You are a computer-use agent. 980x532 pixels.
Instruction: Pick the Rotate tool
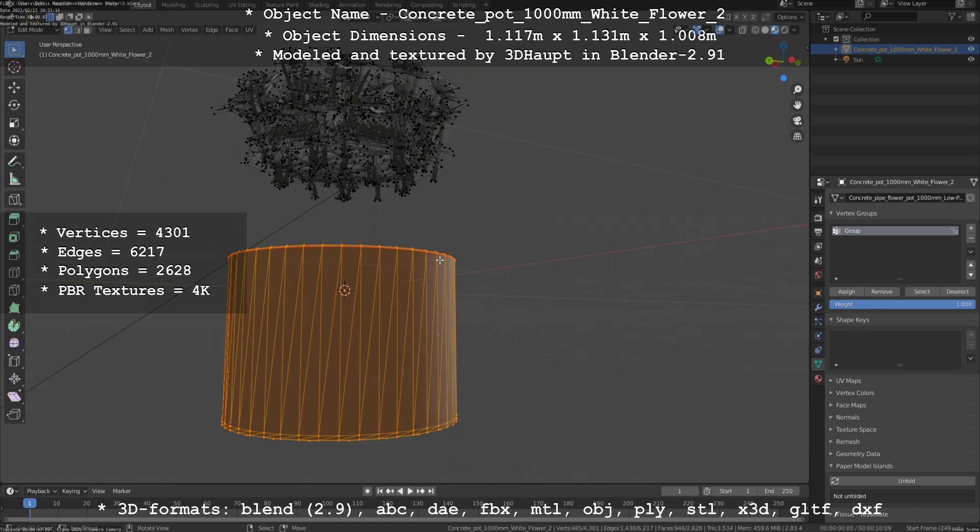15,105
